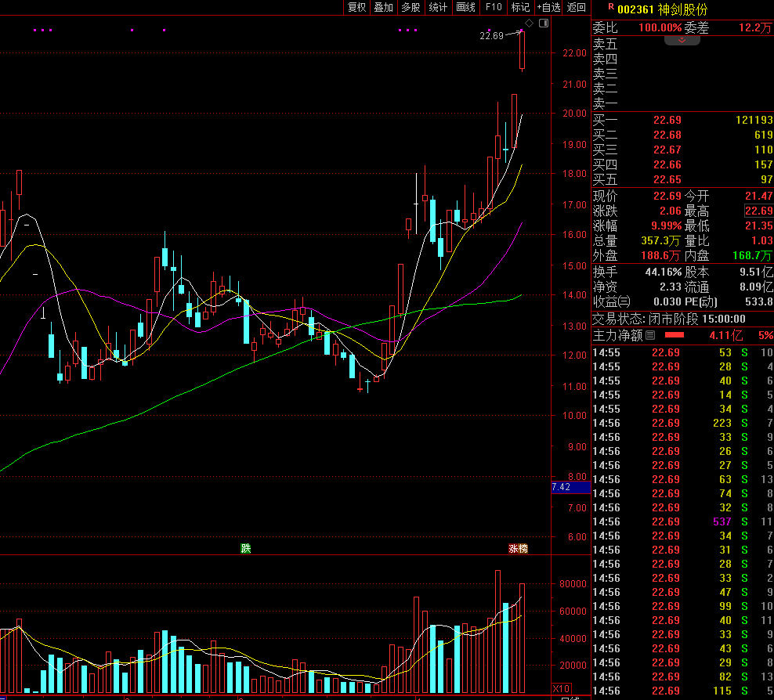The image size is (774, 700).
Task: Click the X10 volume scale label
Action: tap(560, 688)
